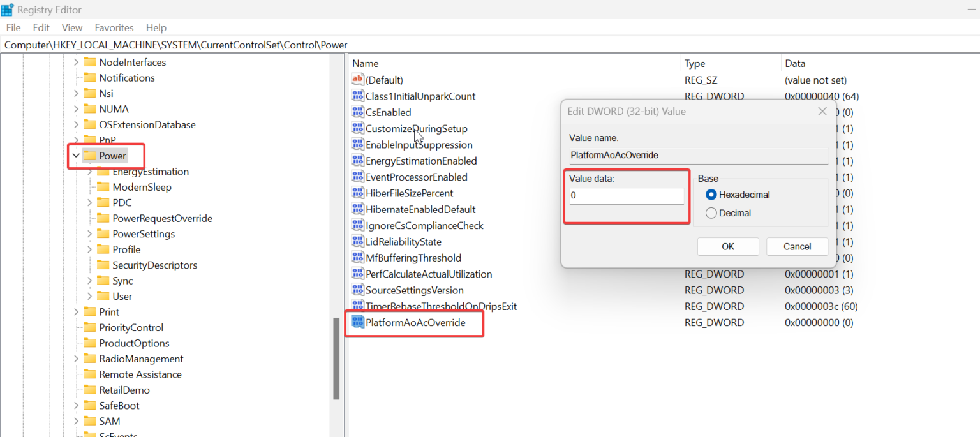
Task: Click the HiberFileSizePercent DWORD icon
Action: tap(358, 193)
